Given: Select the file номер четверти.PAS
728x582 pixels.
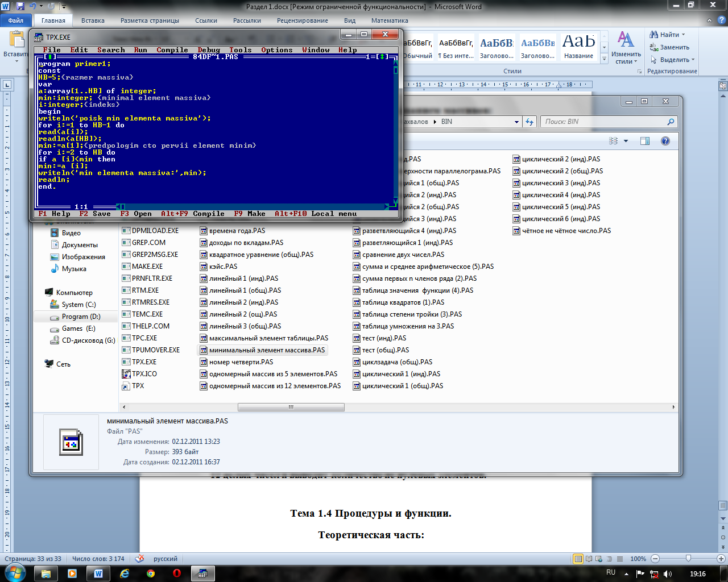Looking at the screenshot, I should (x=237, y=362).
